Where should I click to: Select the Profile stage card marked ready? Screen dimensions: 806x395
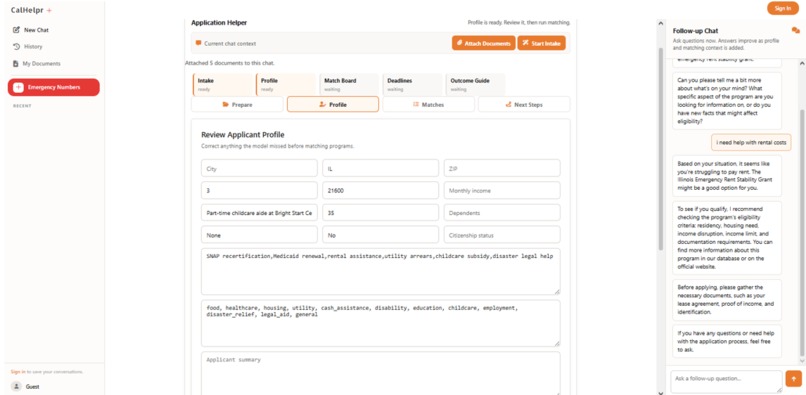click(x=286, y=84)
